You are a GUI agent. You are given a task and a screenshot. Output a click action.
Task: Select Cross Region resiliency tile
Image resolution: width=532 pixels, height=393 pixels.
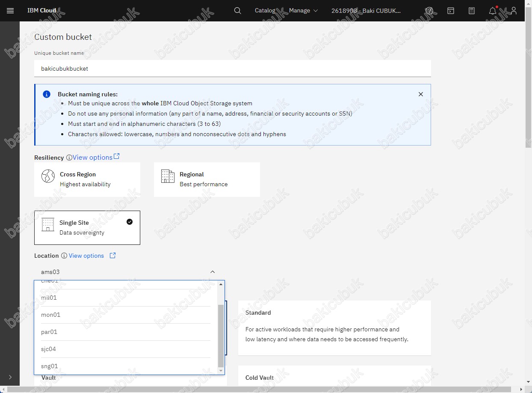click(x=87, y=179)
